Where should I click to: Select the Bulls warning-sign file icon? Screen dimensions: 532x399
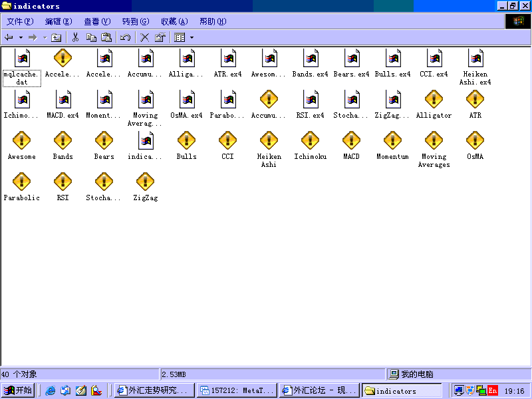tap(186, 140)
